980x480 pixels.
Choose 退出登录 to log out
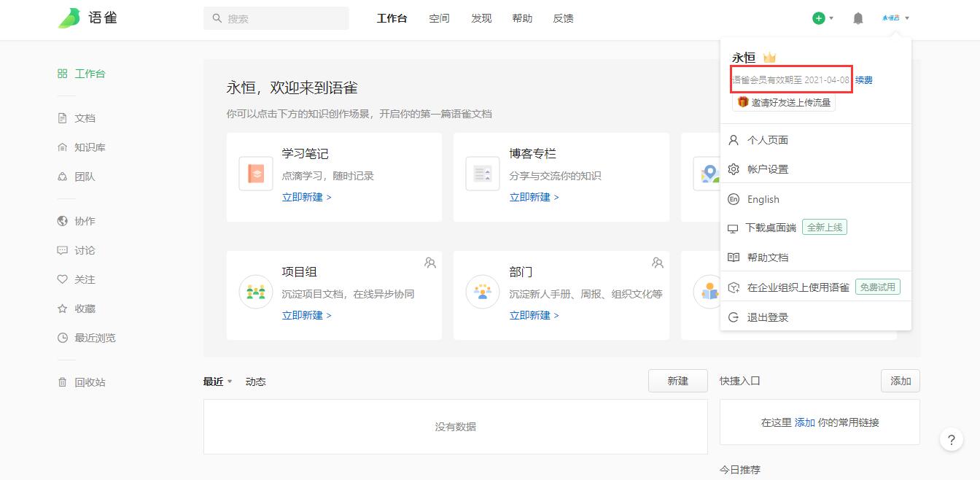tap(816, 317)
